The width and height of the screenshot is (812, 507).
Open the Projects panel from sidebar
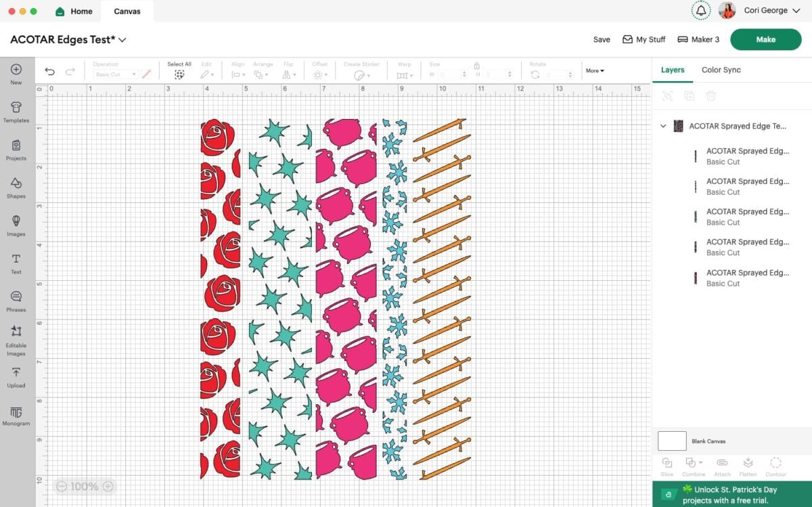coord(16,150)
